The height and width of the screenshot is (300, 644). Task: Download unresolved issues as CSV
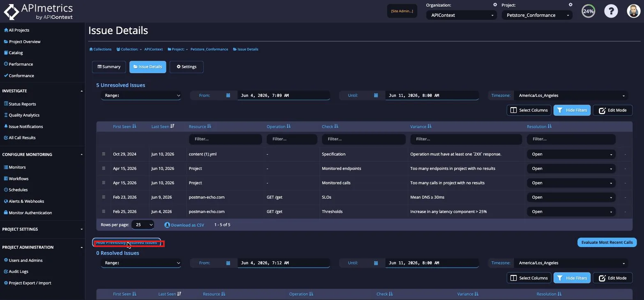pyautogui.click(x=184, y=225)
